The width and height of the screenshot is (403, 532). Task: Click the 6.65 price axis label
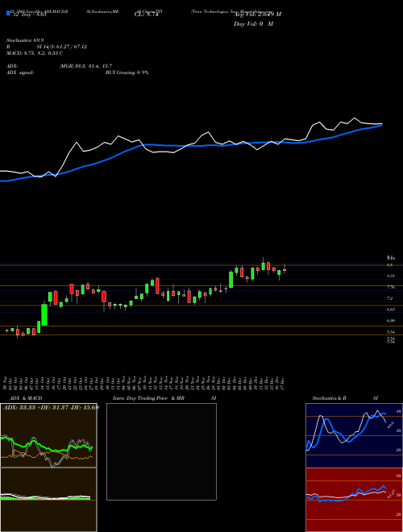coord(390,310)
